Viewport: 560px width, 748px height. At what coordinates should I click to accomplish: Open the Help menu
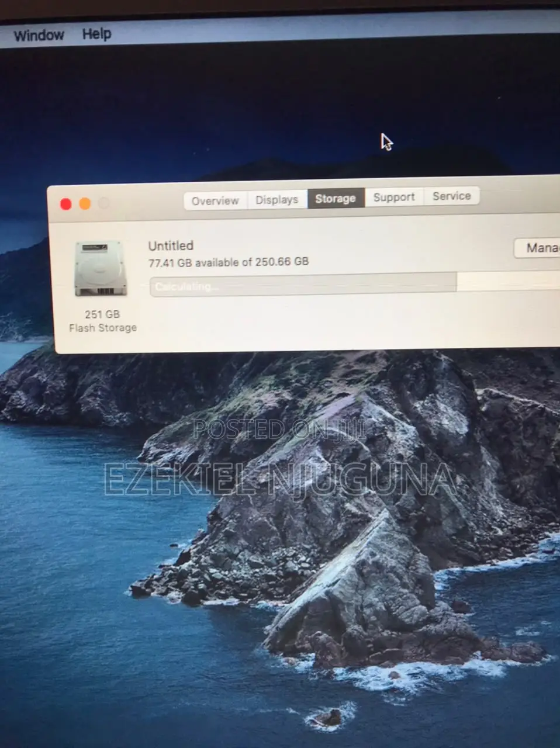point(96,34)
